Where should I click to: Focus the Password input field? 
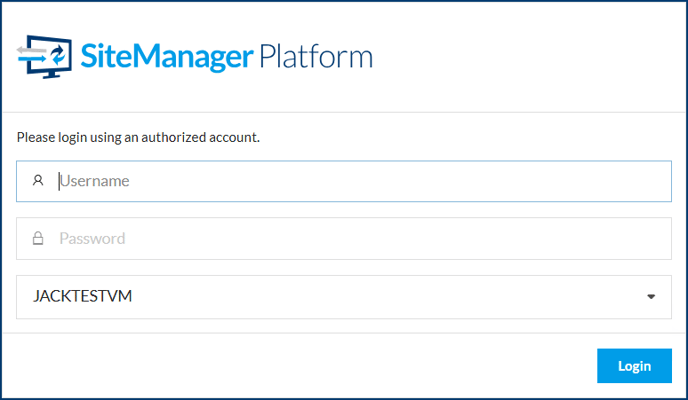pos(344,239)
